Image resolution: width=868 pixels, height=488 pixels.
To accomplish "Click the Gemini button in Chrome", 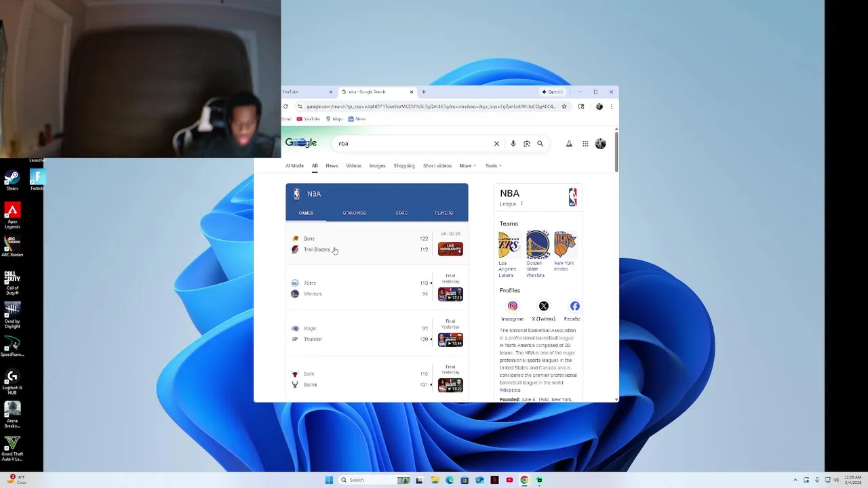I will (552, 91).
